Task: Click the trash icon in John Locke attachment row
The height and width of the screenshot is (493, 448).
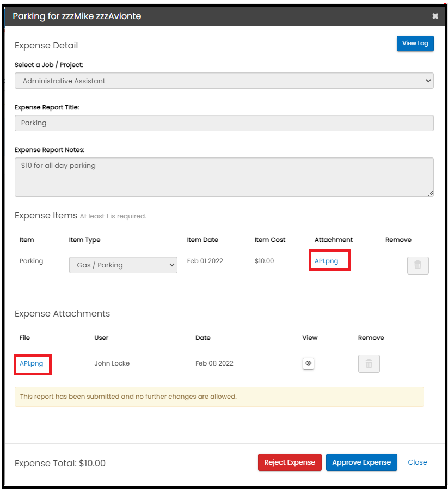Action: (369, 363)
